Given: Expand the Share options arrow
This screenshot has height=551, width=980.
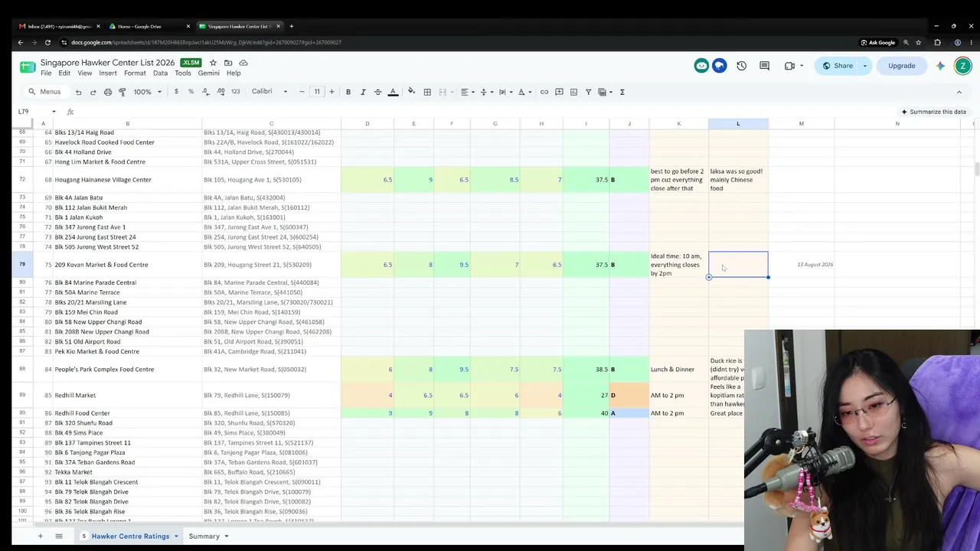Looking at the screenshot, I should 865,66.
